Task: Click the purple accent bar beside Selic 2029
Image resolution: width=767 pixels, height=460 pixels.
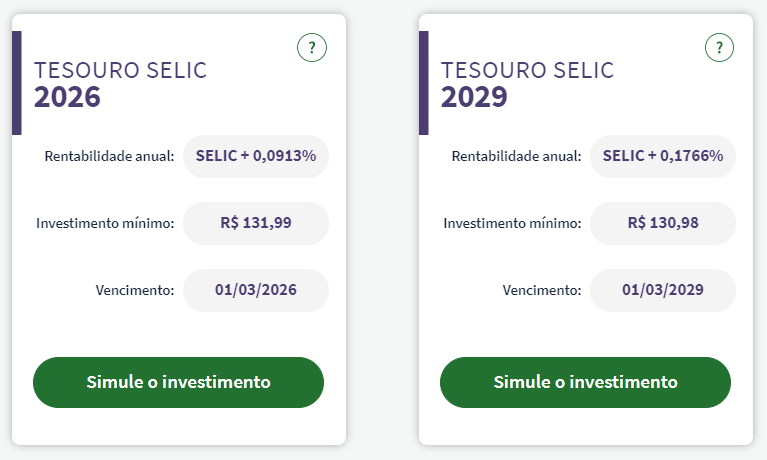Action: point(424,83)
